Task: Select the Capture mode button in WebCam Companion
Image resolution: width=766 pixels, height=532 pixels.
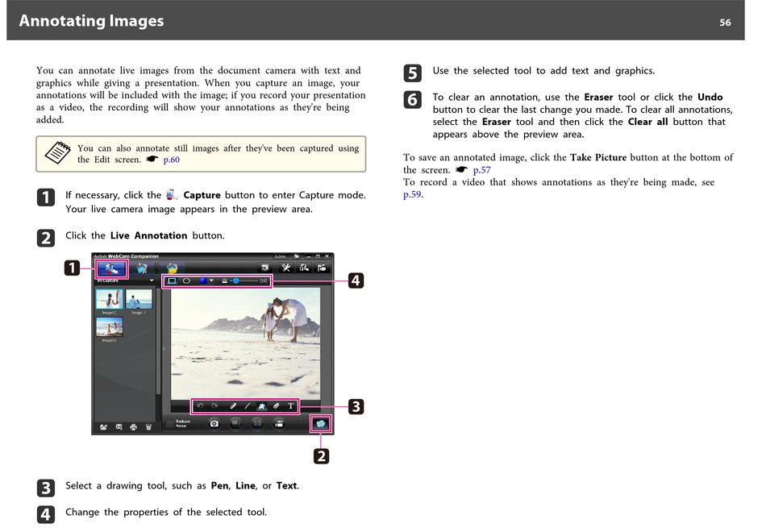Action: pyautogui.click(x=112, y=268)
